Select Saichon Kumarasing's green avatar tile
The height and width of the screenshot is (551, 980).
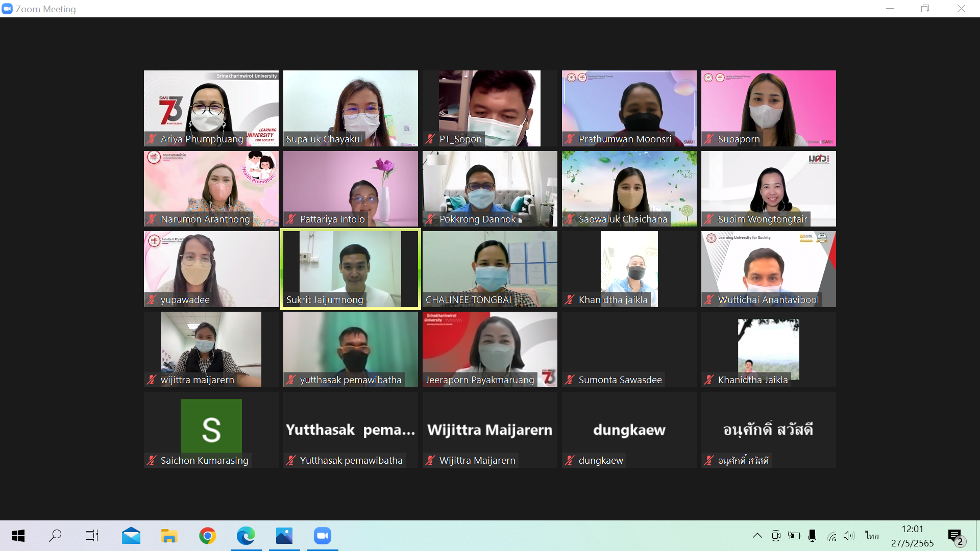point(211,426)
